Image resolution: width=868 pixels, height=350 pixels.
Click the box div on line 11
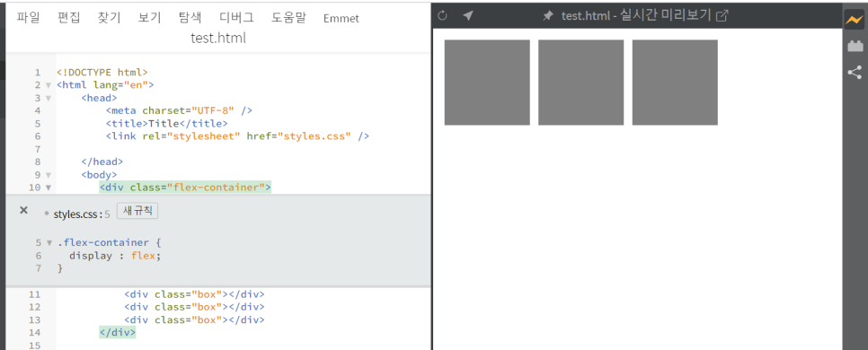click(x=194, y=294)
